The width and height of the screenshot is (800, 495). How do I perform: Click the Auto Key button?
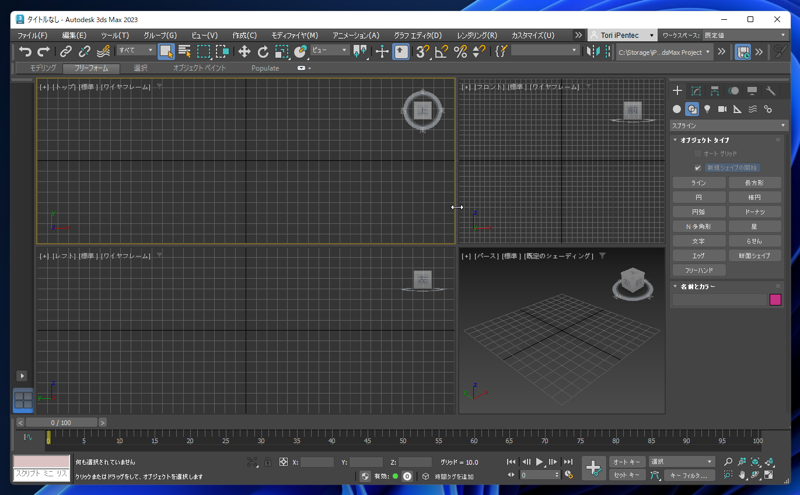tap(627, 462)
